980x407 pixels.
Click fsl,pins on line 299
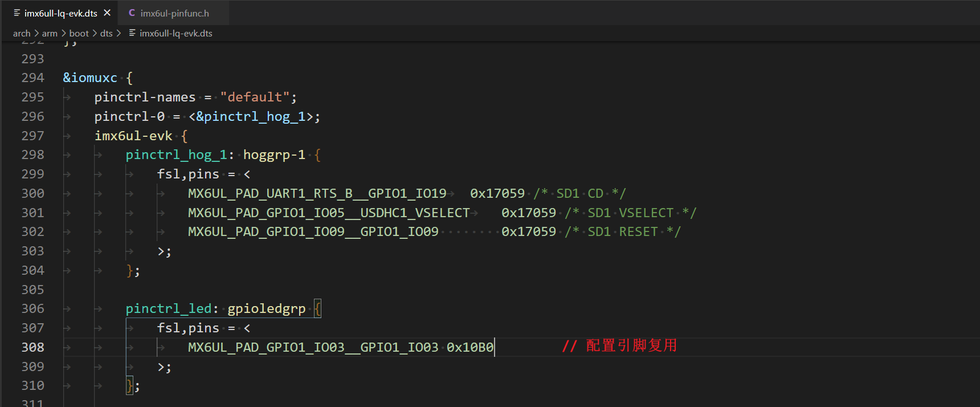(x=188, y=174)
